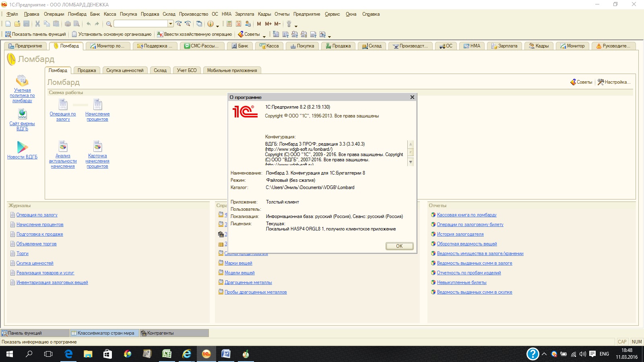Click the info icon in the toolbar
The height and width of the screenshot is (362, 644).
point(210,24)
